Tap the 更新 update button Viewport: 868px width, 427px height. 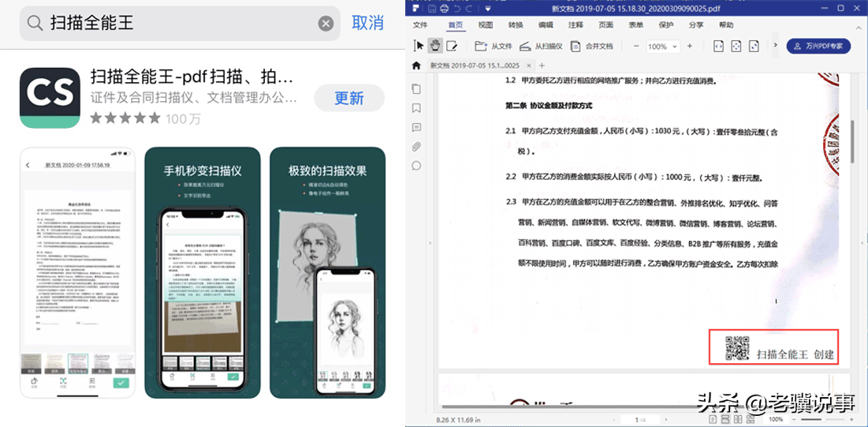349,98
